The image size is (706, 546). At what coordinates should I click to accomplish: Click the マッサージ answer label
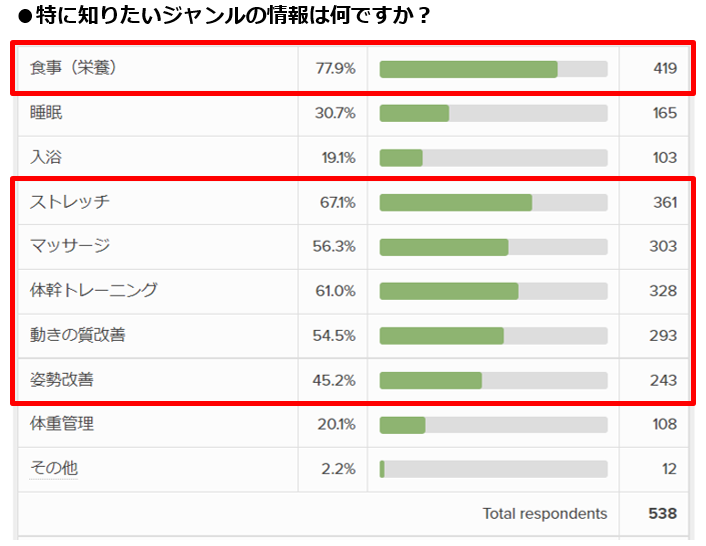point(70,246)
